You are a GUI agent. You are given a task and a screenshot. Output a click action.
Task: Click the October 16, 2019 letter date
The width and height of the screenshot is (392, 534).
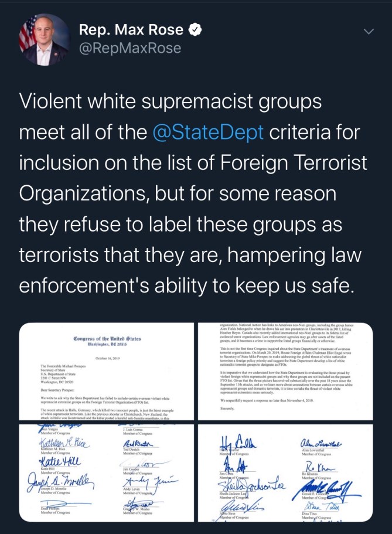click(105, 359)
